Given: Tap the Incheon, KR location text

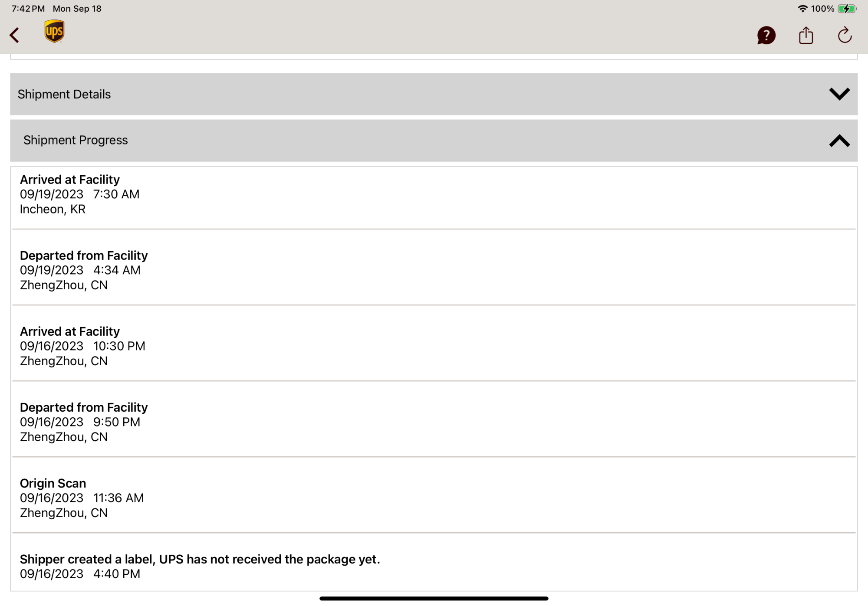Looking at the screenshot, I should tap(53, 209).
